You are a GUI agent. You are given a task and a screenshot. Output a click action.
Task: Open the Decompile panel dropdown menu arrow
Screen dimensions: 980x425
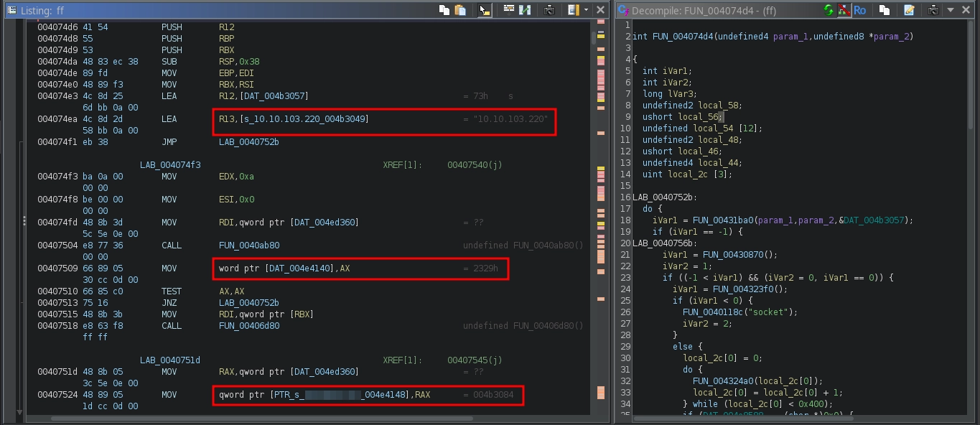pyautogui.click(x=950, y=10)
